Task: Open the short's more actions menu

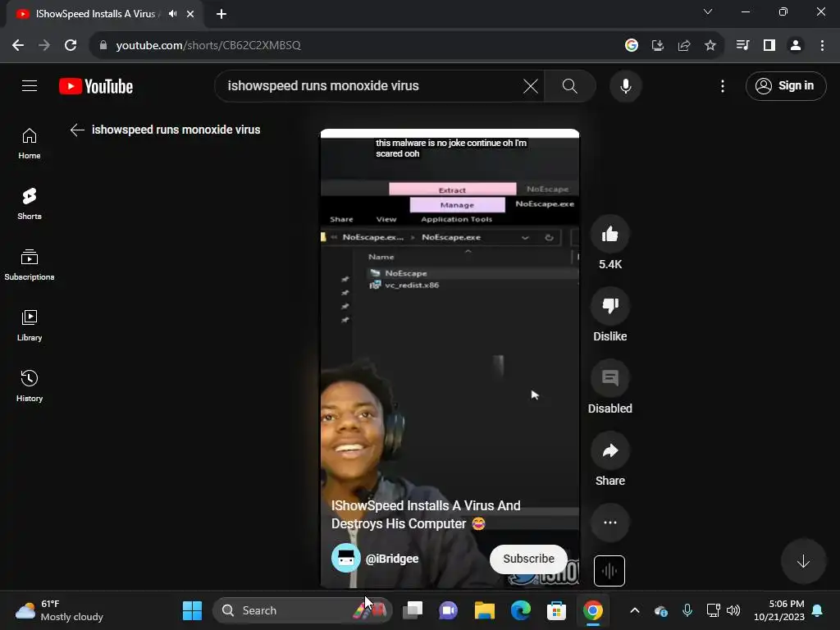Action: [x=609, y=523]
